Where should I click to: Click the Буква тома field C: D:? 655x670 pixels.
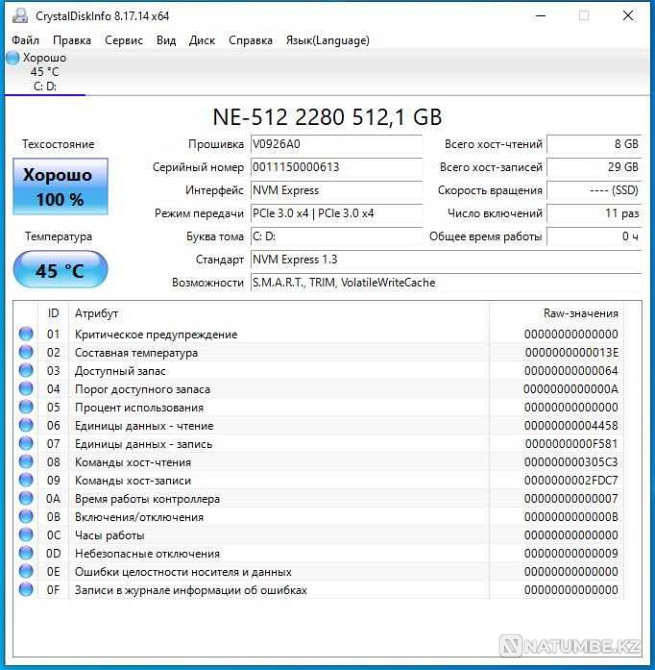point(336,236)
